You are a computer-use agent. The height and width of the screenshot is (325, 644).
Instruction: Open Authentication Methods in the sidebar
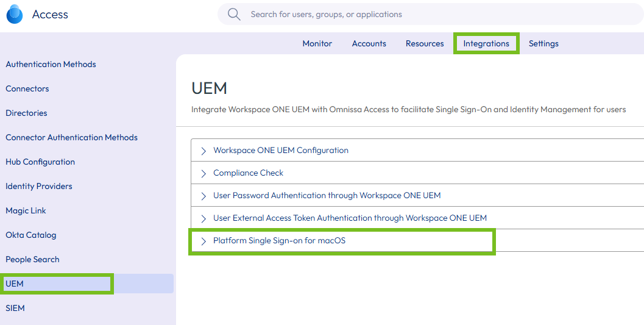(51, 65)
